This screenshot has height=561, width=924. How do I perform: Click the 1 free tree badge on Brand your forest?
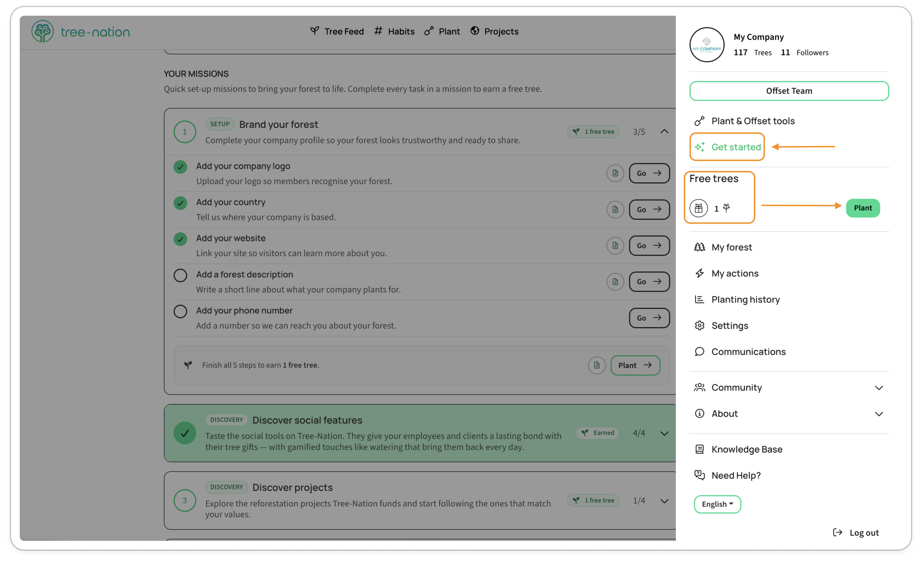(x=593, y=132)
